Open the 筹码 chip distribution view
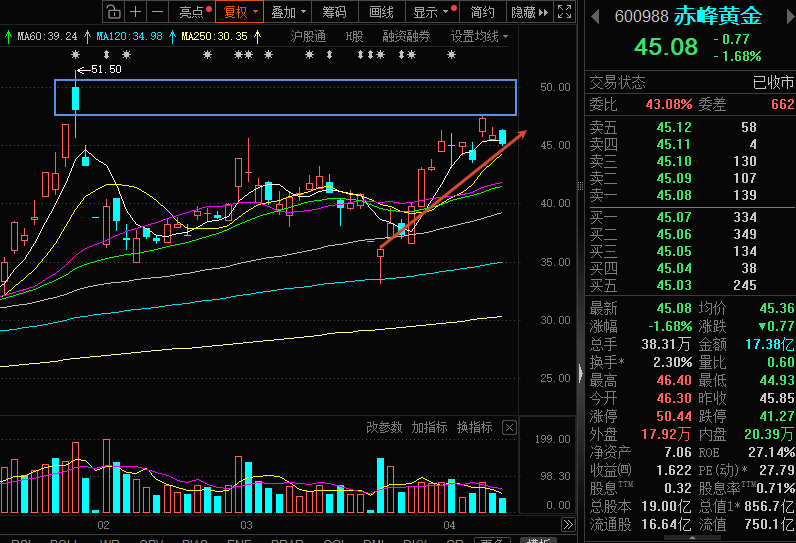Screen dimensions: 796x543 tap(334, 12)
